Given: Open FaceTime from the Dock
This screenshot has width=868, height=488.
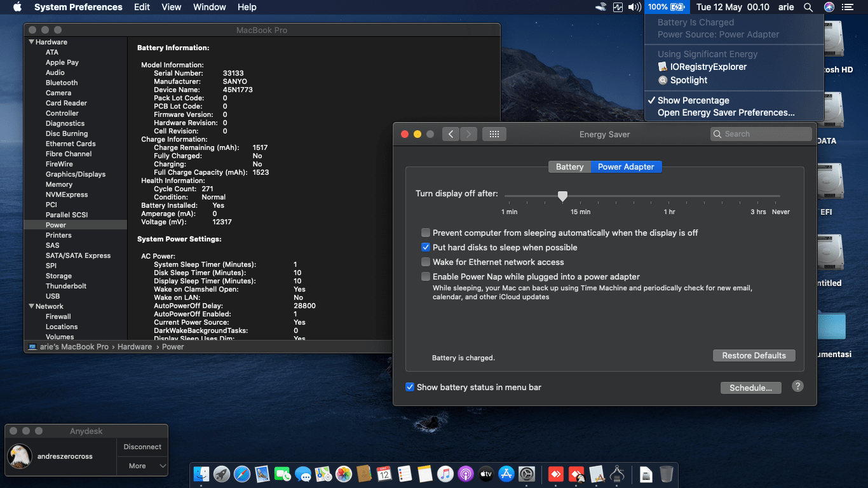Looking at the screenshot, I should [283, 474].
